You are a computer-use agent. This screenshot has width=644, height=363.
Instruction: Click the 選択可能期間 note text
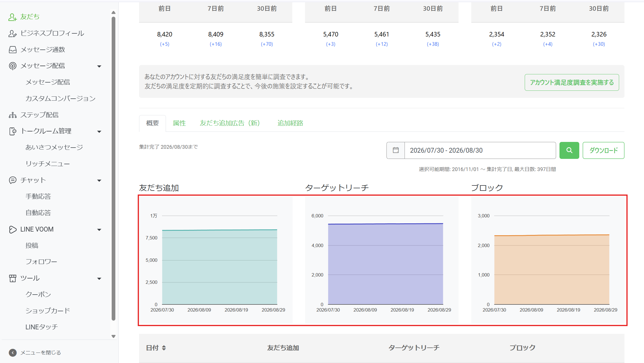[x=487, y=169]
